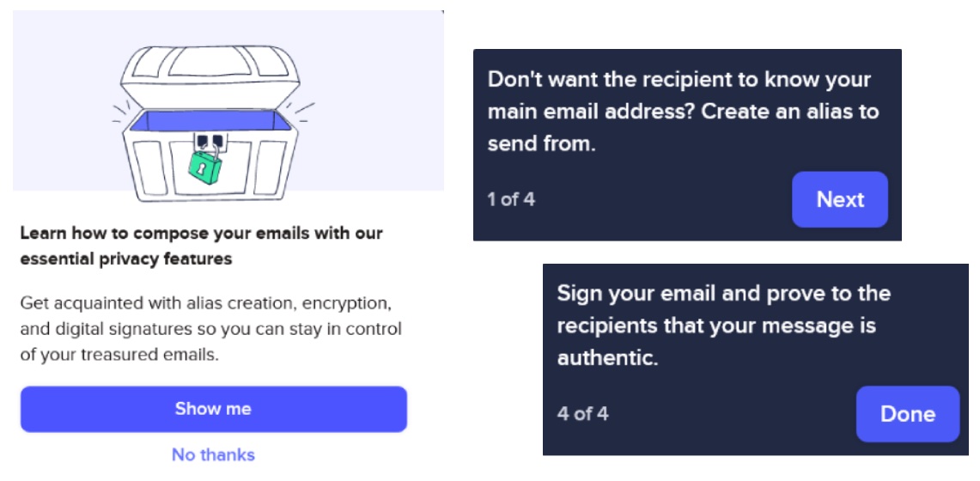Screen dimensions: 980x481
Task: Click the '4 of 4' step indicator
Action: click(582, 413)
